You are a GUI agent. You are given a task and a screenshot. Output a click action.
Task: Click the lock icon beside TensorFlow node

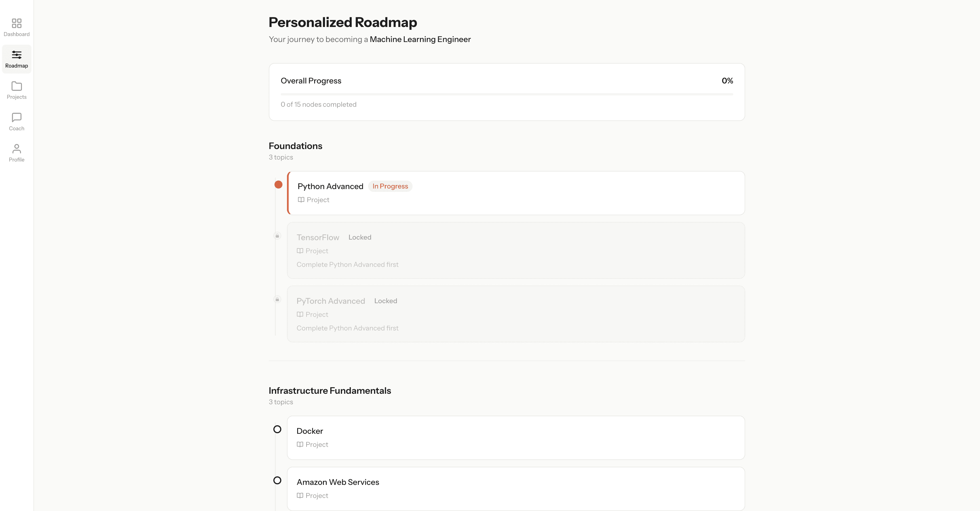click(x=277, y=236)
